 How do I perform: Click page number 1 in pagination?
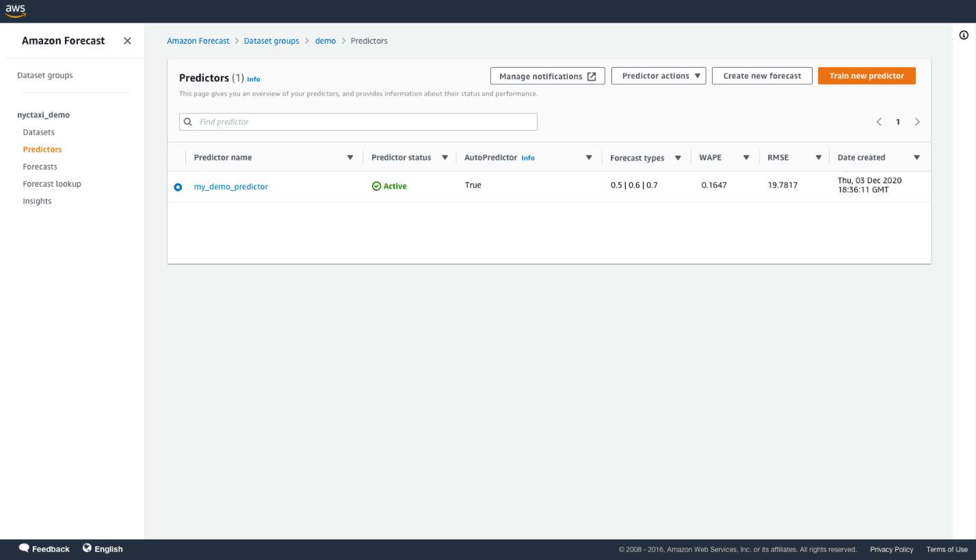coord(898,122)
